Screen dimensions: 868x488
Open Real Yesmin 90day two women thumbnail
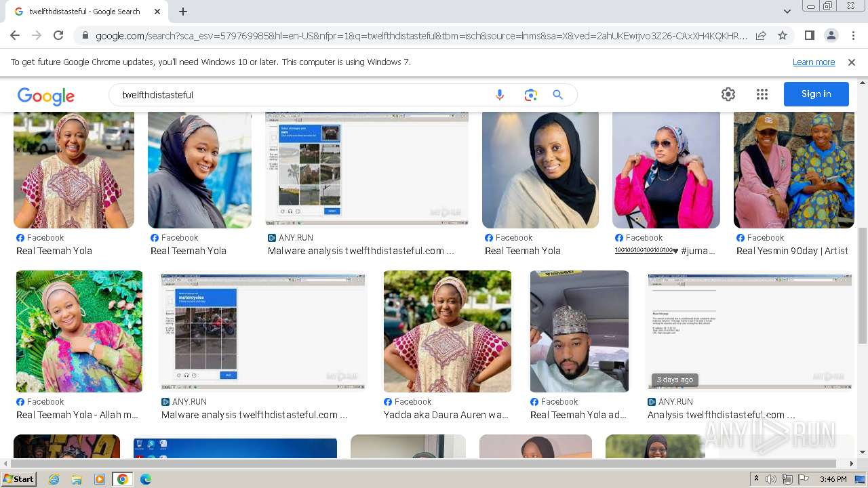[x=794, y=170]
